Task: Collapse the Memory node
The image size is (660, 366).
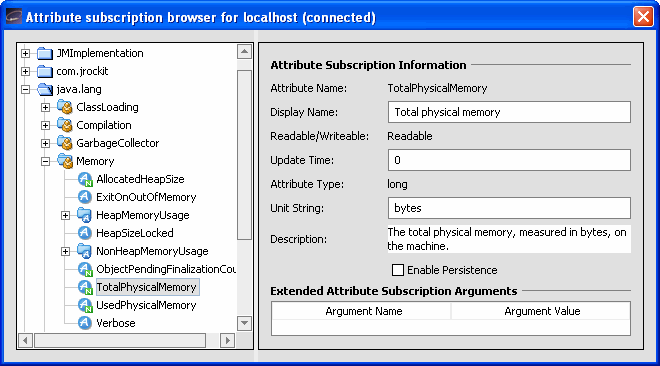Action: (x=45, y=161)
